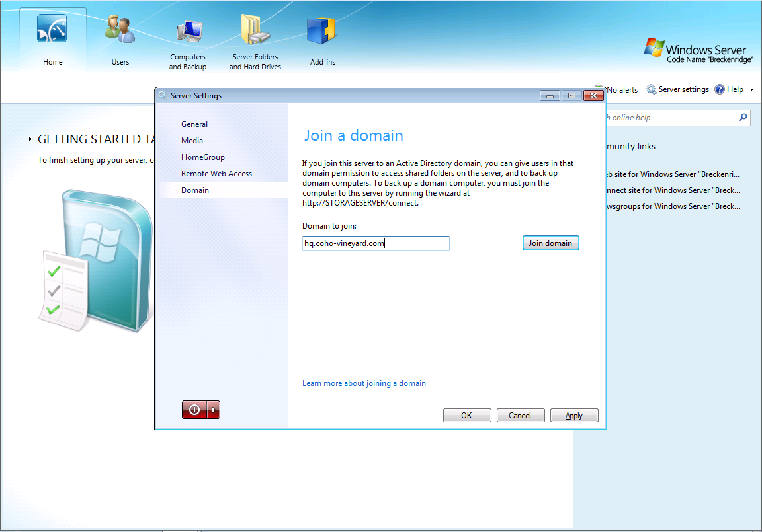Click the red shutdown power button
The image size is (762, 532).
pos(194,410)
